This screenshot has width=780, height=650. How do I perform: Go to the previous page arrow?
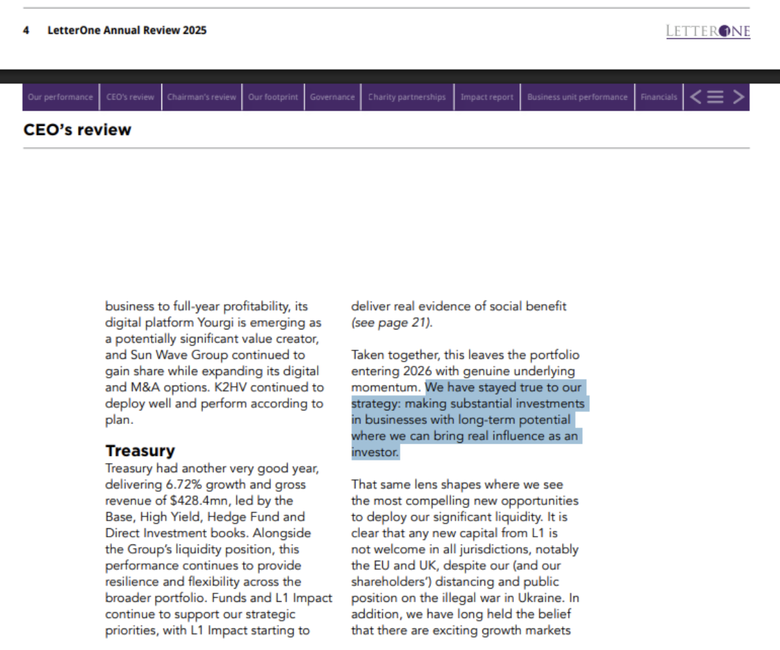coord(696,97)
